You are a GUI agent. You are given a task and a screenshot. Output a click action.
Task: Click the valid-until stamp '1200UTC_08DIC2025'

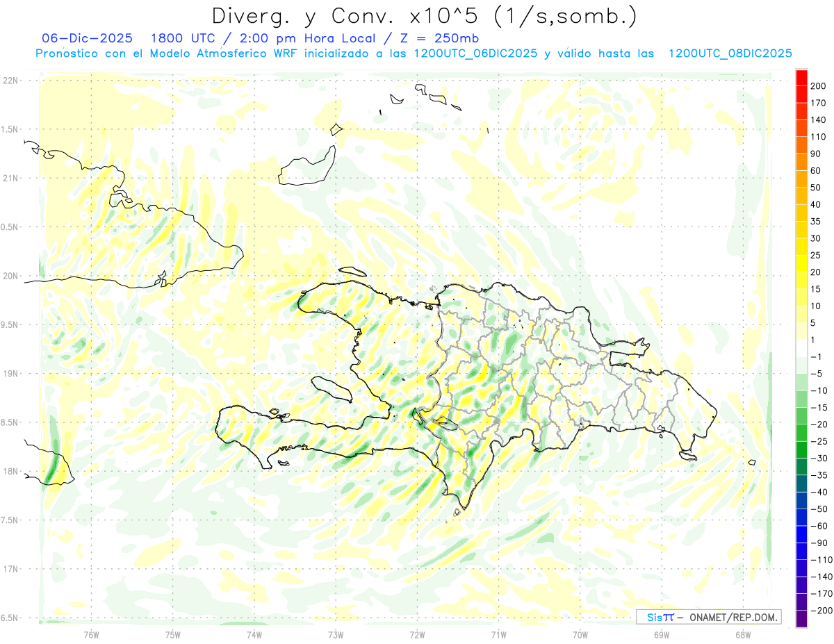(730, 53)
